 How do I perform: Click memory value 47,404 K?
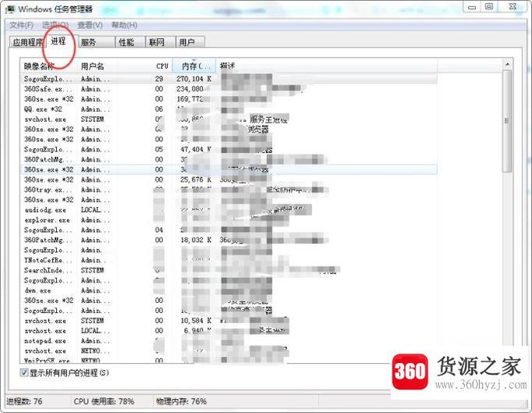pos(196,149)
